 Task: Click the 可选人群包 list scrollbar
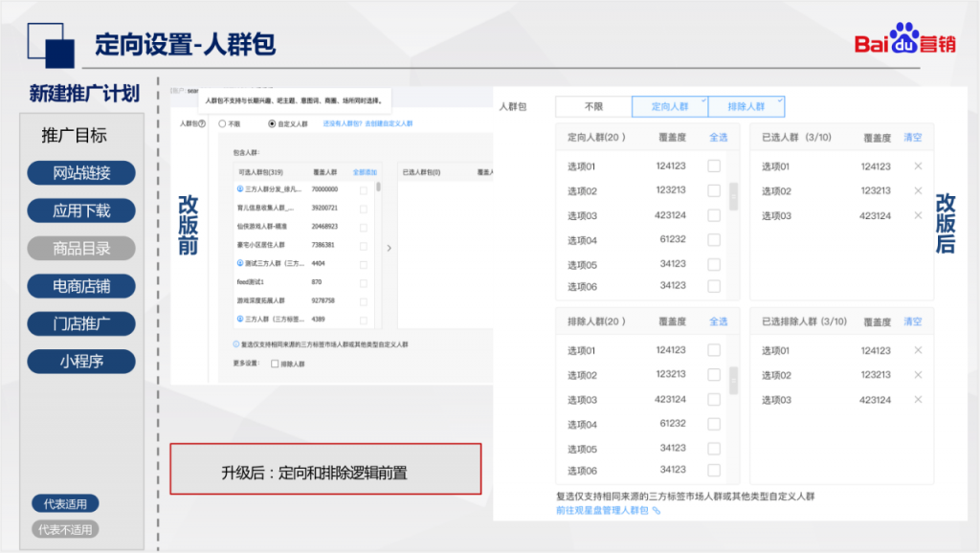coord(378,187)
